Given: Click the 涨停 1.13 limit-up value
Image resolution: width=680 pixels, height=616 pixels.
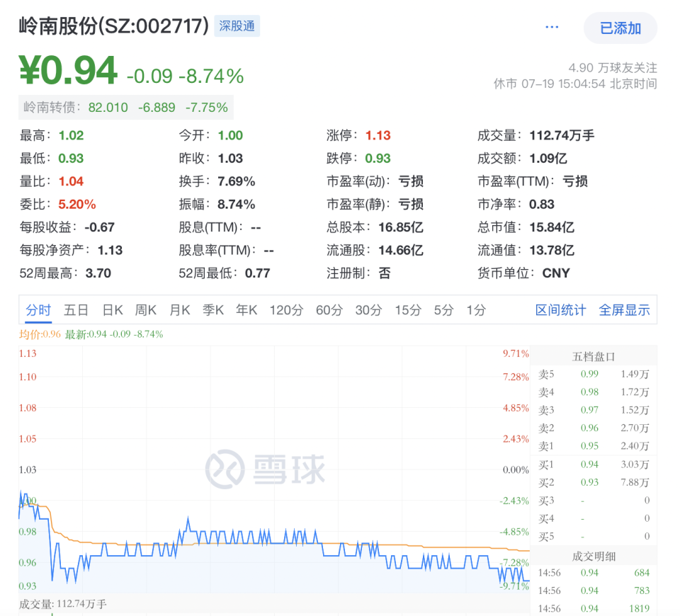Looking at the screenshot, I should (378, 136).
